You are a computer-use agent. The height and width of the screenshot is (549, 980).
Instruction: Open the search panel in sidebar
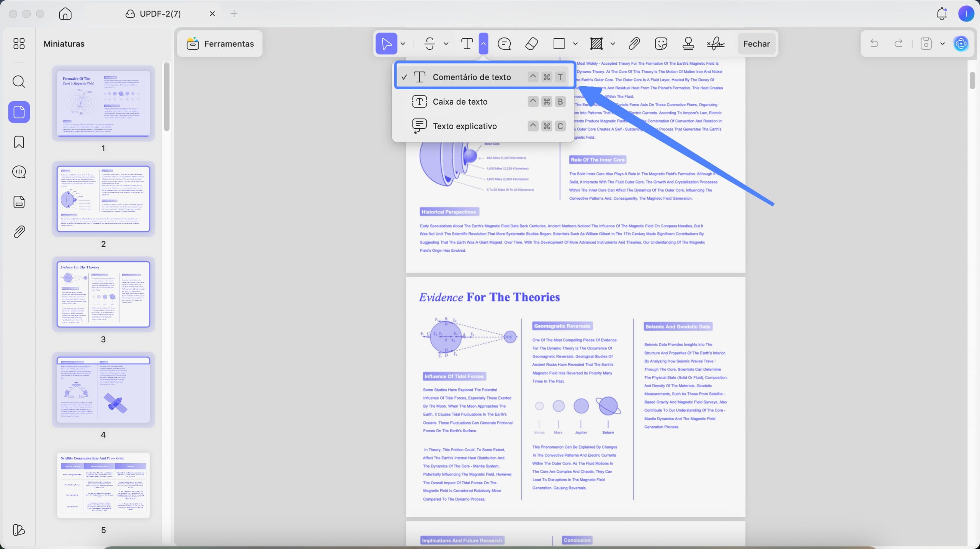pos(19,82)
